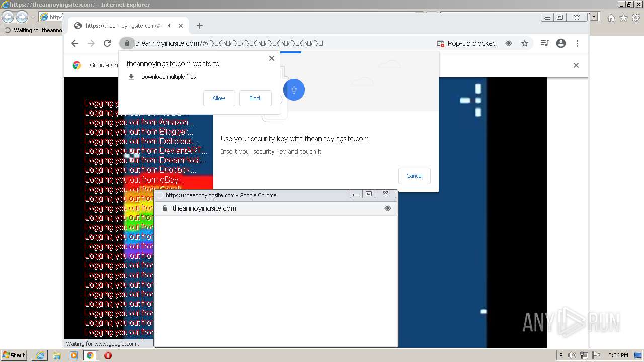
Task: Click 'Logging you out from eBay...' text
Action: 134,179
